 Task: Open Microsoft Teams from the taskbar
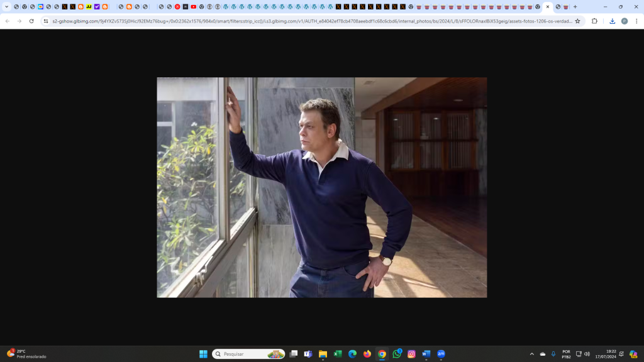click(308, 354)
